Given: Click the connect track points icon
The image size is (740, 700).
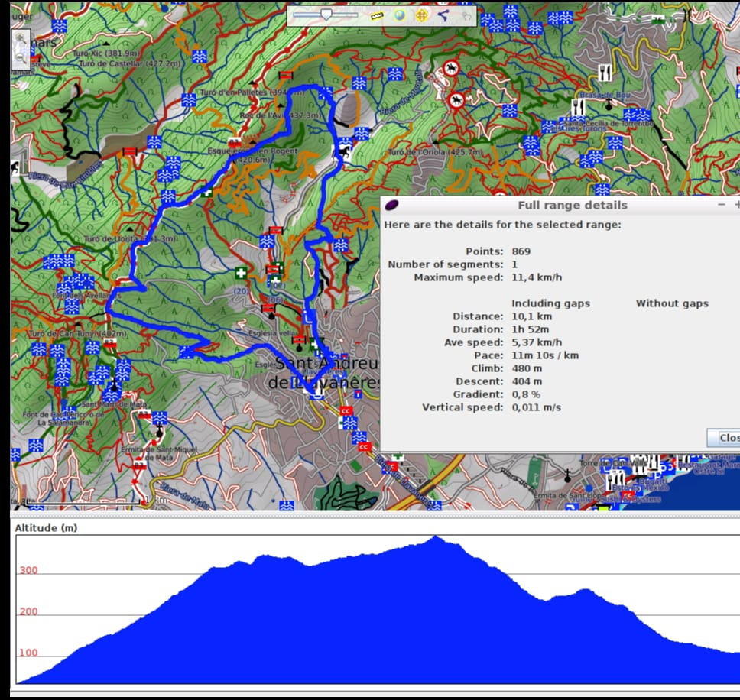Looking at the screenshot, I should (x=443, y=15).
